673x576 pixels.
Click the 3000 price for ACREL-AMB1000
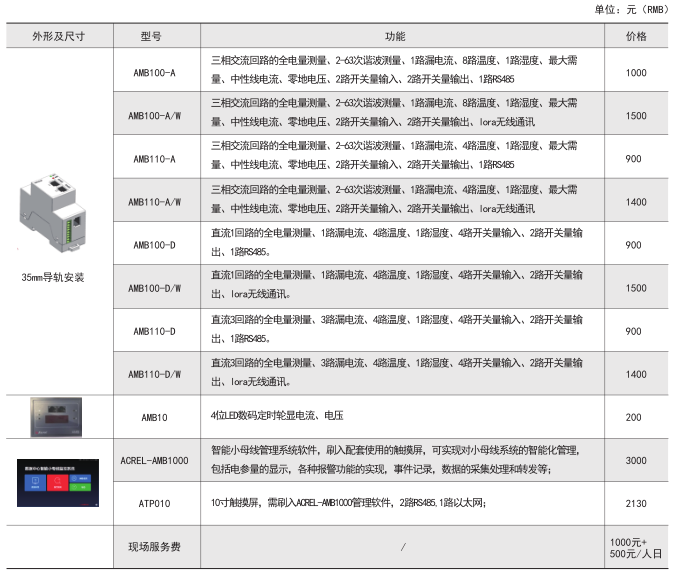(x=635, y=459)
